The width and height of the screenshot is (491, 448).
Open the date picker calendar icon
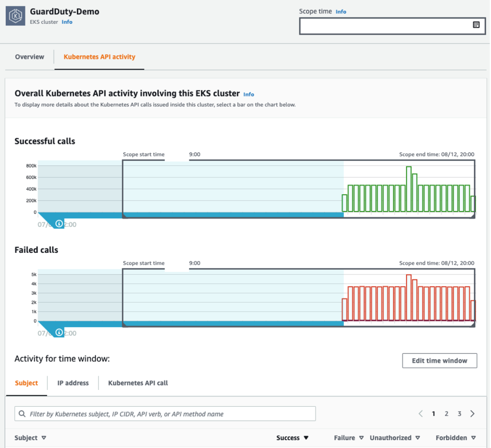pos(477,24)
